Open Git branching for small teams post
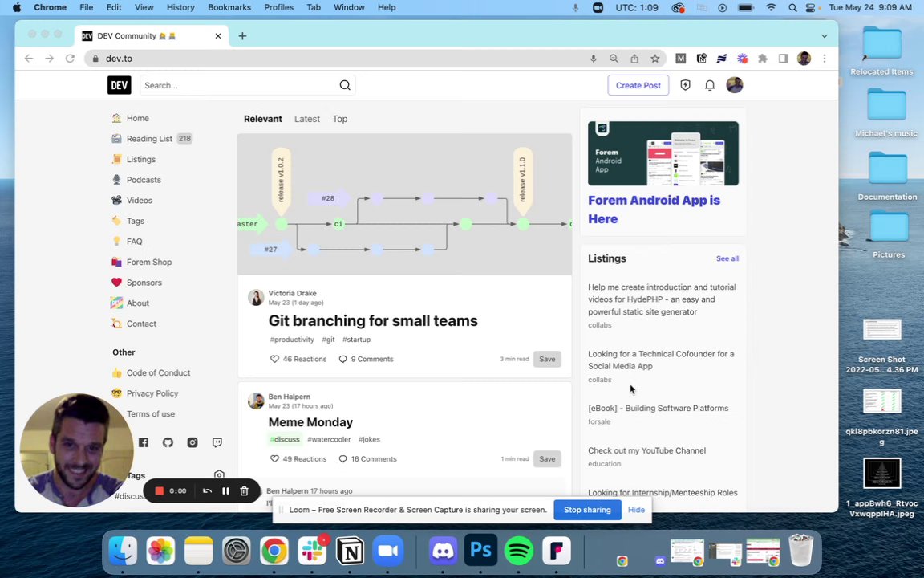The height and width of the screenshot is (578, 924). pos(373,321)
